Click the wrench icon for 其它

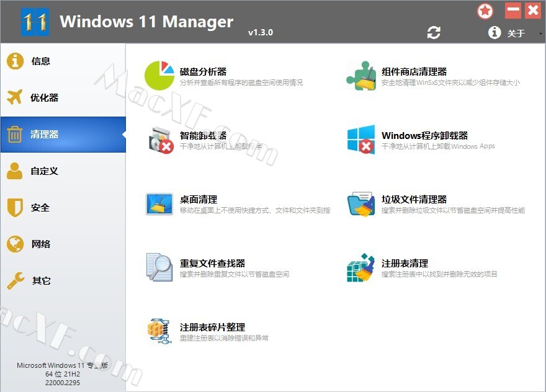click(16, 280)
